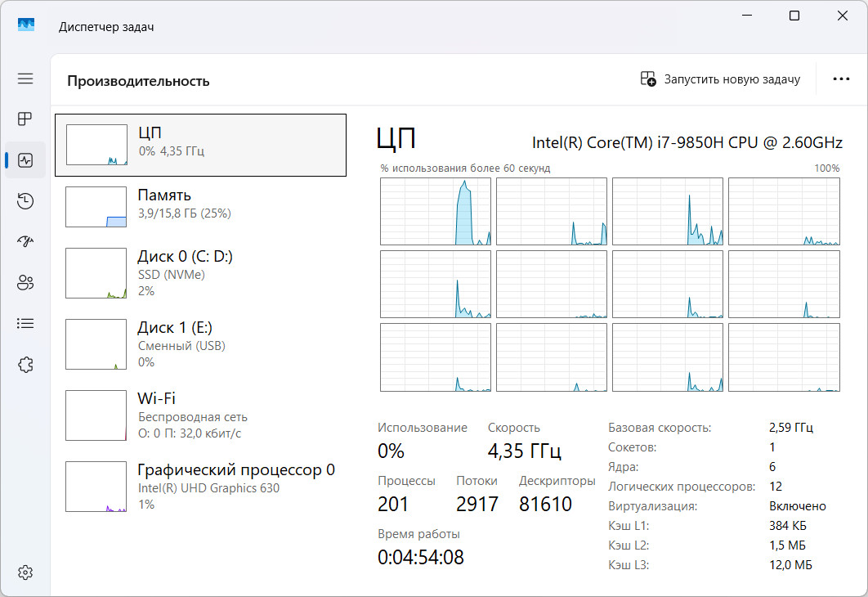Click the 0:04:54:08 uptime value
Viewport: 868px width, 597px height.
[421, 557]
